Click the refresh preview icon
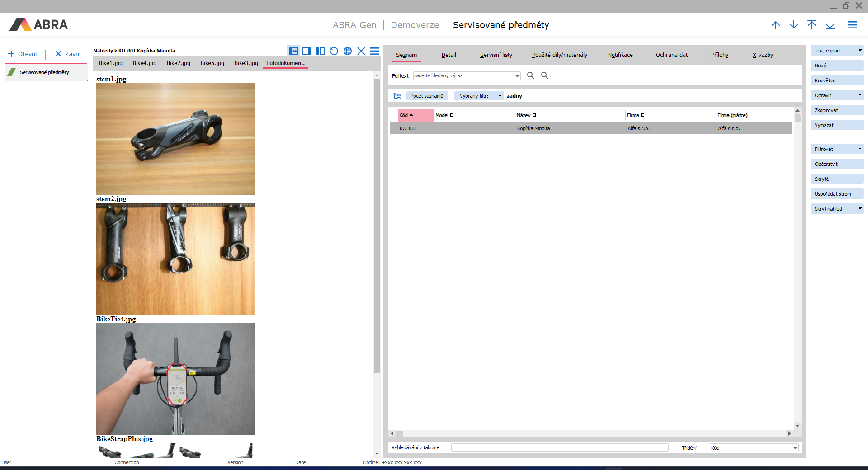The width and height of the screenshot is (868, 470). tap(334, 51)
